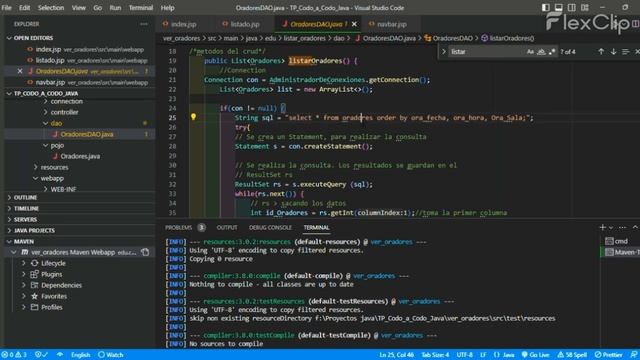Screen dimensions: 640x360
Task: Select the Terminal panel tab
Action: pyautogui.click(x=316, y=227)
